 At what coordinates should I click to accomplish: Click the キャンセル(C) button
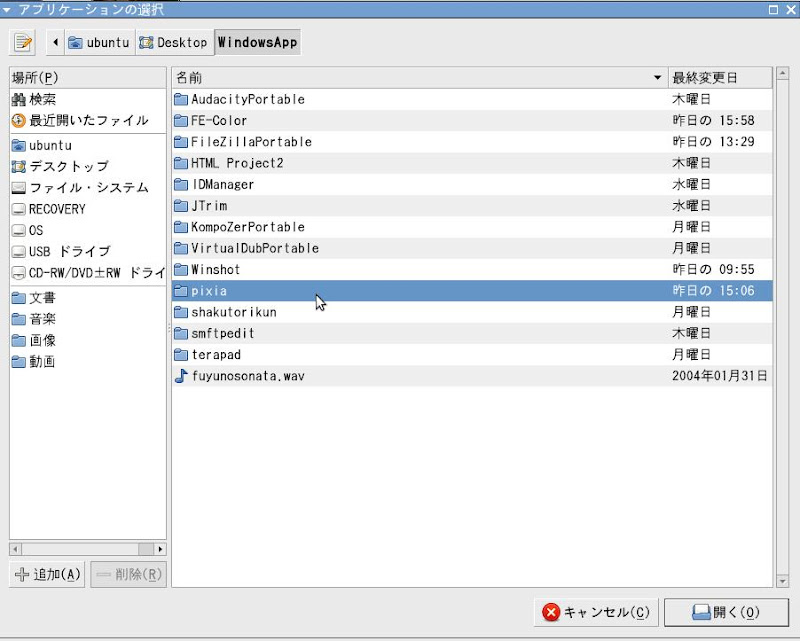click(596, 612)
